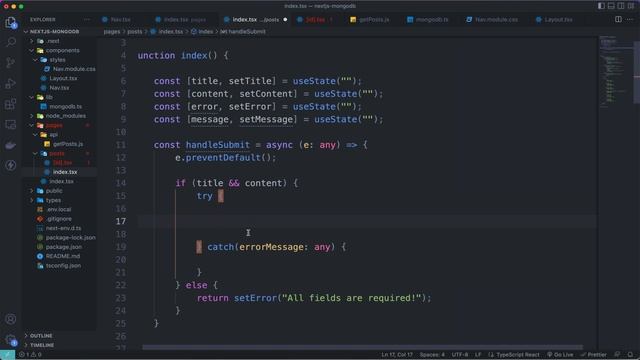The height and width of the screenshot is (360, 640).
Task: Collapse the styles folder
Action: click(x=57, y=60)
